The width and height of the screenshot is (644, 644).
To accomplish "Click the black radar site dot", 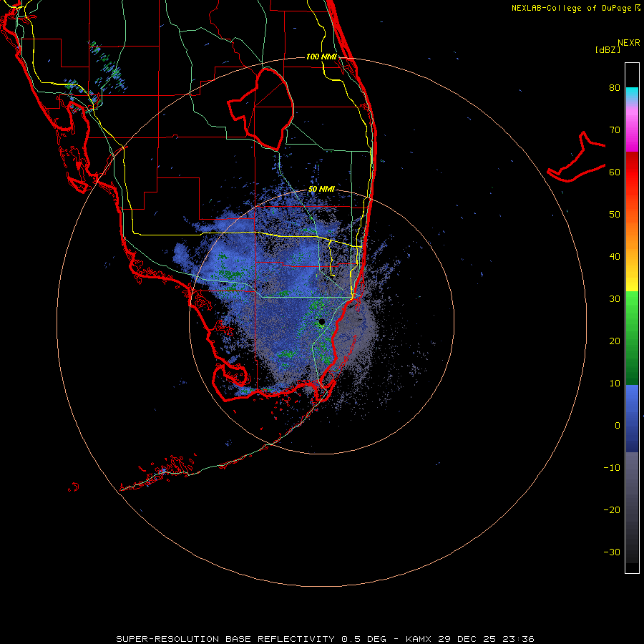I will [321, 322].
